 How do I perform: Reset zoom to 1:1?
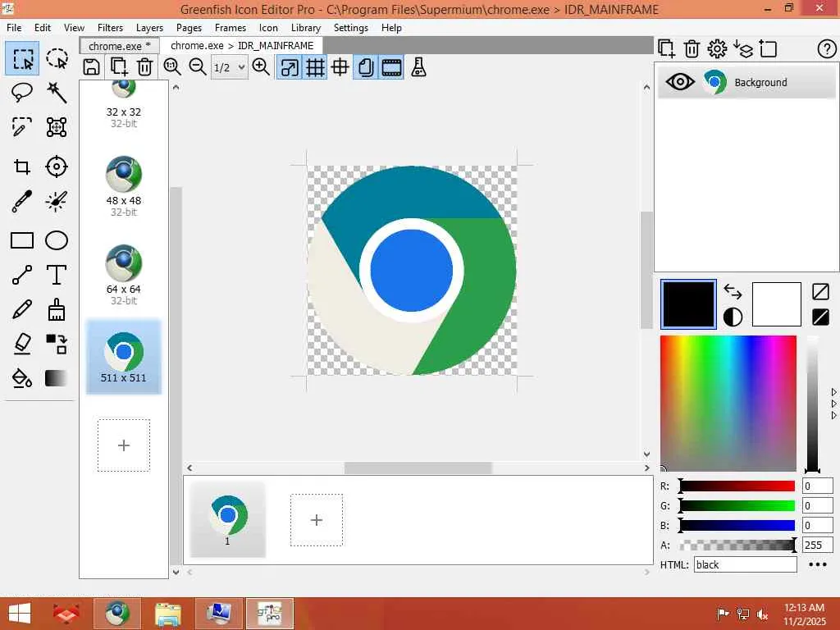[x=172, y=67]
